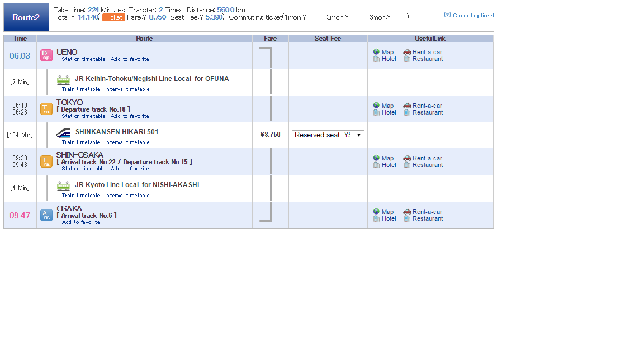Click the globe Map icon in SHIN-OSAKA row
This screenshot has height=362, width=644.
pos(376,158)
